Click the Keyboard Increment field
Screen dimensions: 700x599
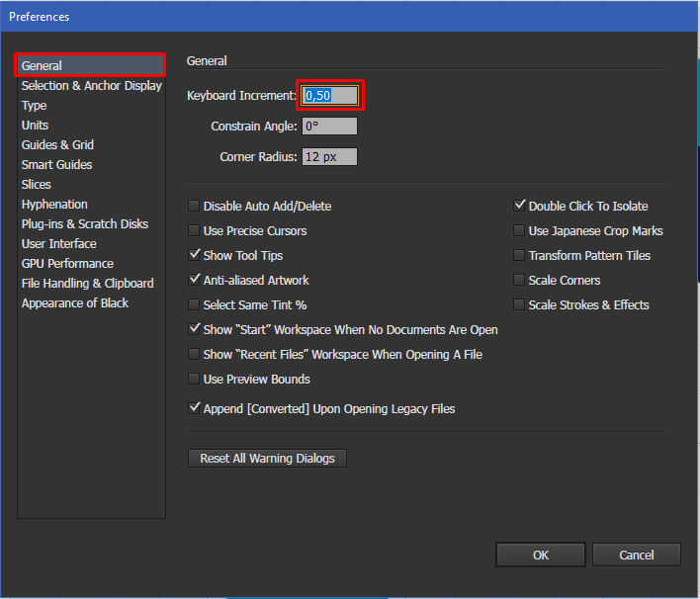[330, 96]
